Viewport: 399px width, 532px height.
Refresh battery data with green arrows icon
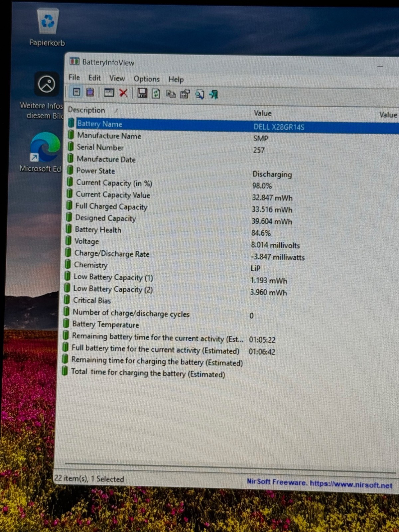click(x=156, y=94)
